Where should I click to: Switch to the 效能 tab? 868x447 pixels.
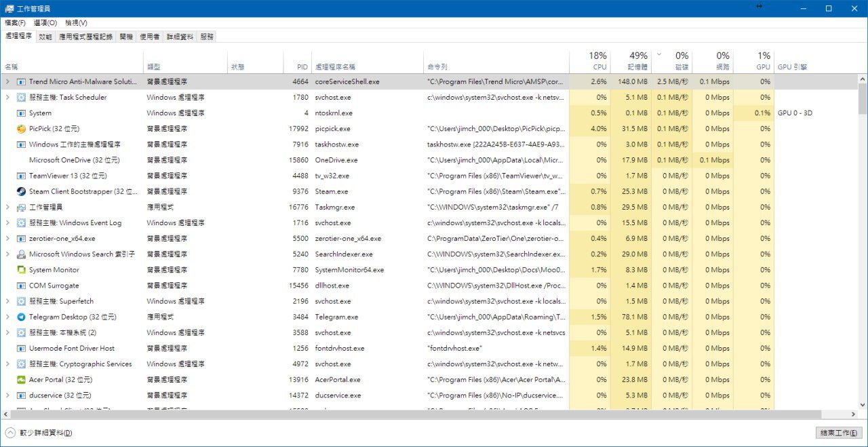pos(45,37)
